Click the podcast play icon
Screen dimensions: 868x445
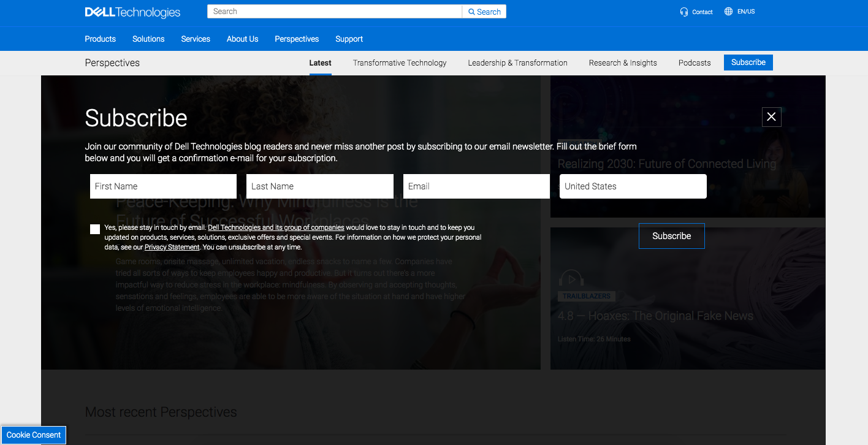coord(571,279)
